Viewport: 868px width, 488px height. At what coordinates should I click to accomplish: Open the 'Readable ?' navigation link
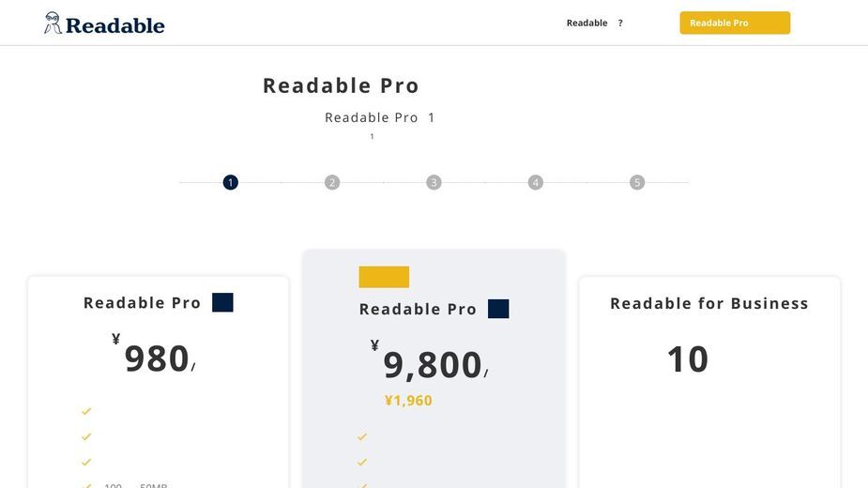595,23
